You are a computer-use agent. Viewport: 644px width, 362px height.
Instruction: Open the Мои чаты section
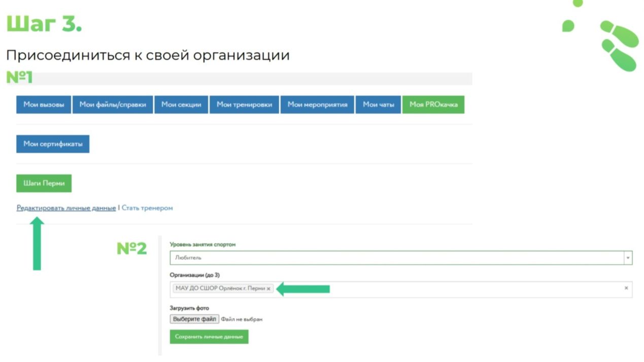pyautogui.click(x=378, y=104)
